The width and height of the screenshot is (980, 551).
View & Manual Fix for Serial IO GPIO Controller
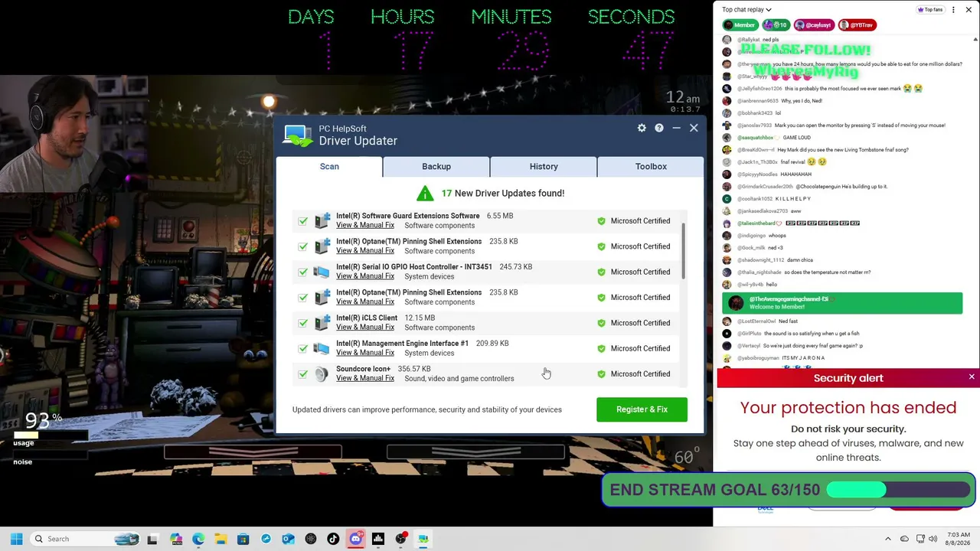pos(365,276)
